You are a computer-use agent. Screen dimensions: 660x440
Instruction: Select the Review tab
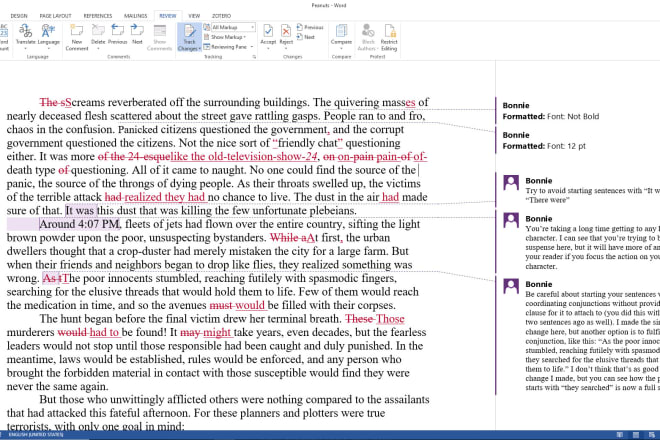coord(168,16)
